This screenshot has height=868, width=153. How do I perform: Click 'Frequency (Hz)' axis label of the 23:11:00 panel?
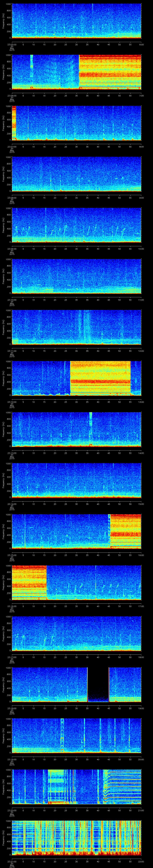click(3, 327)
